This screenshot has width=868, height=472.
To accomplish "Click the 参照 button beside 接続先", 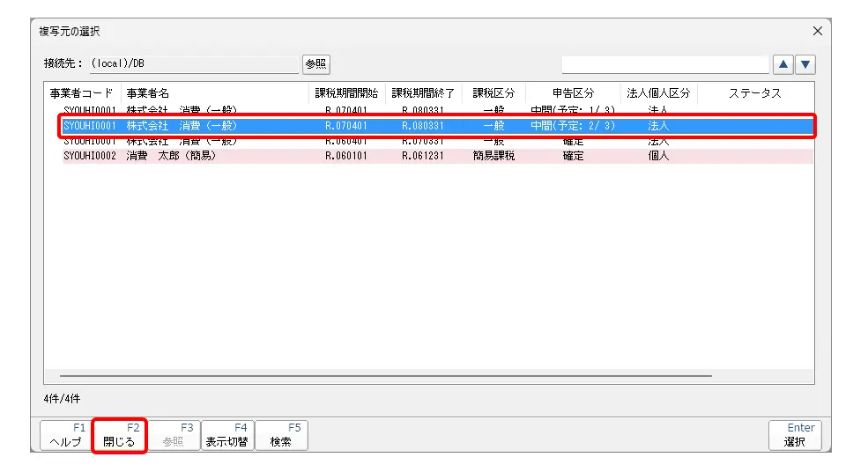I will click(315, 64).
